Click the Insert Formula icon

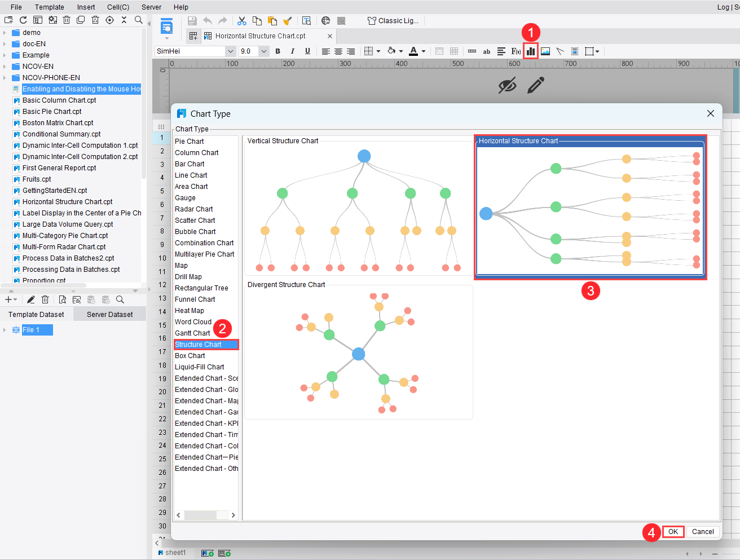pyautogui.click(x=516, y=51)
